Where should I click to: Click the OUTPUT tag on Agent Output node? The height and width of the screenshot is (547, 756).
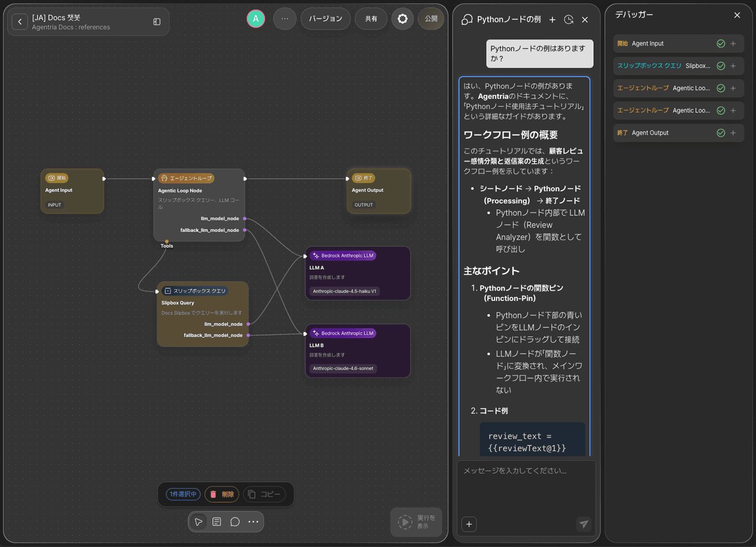pyautogui.click(x=364, y=205)
